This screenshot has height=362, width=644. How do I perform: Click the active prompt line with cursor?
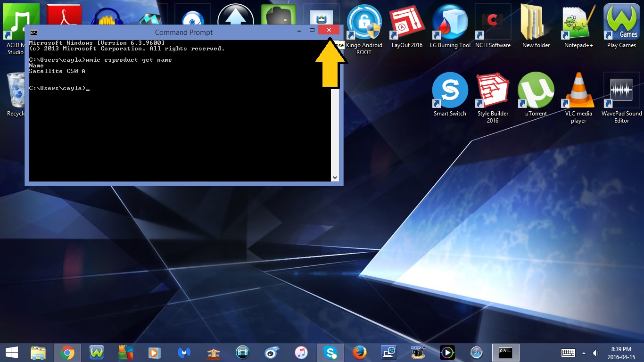59,88
